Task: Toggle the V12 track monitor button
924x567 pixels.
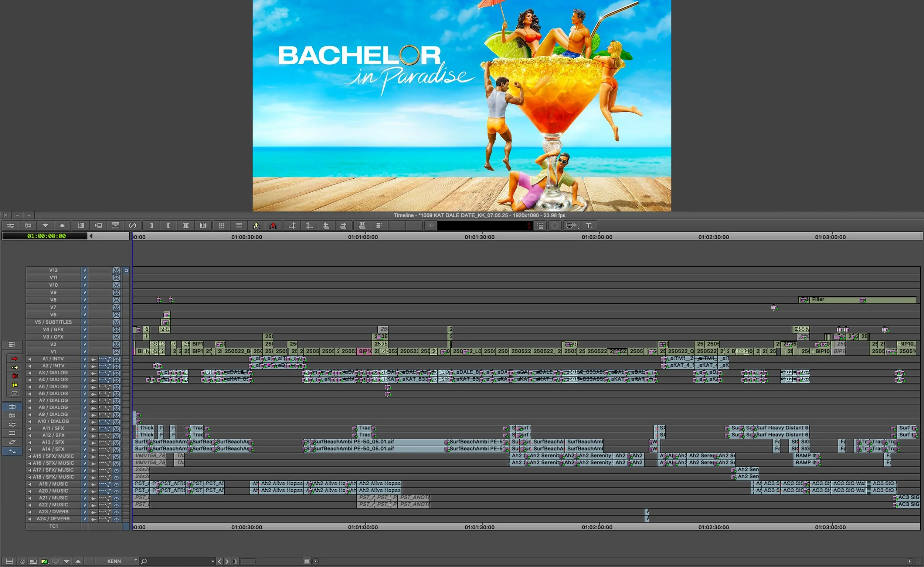Action: click(126, 270)
